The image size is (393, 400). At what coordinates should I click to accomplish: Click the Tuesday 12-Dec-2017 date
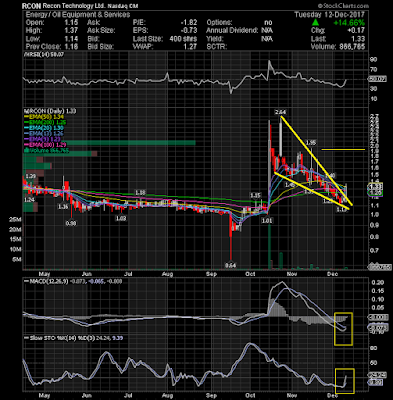coord(330,15)
